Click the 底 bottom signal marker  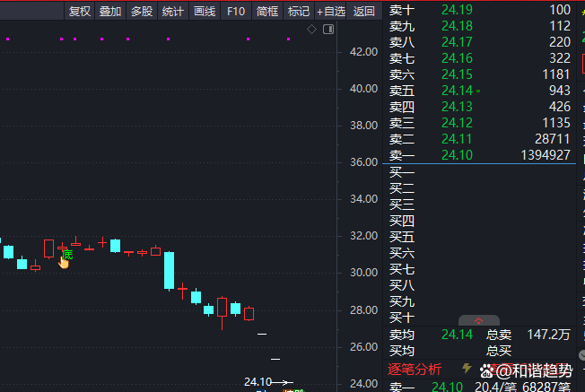[67, 255]
